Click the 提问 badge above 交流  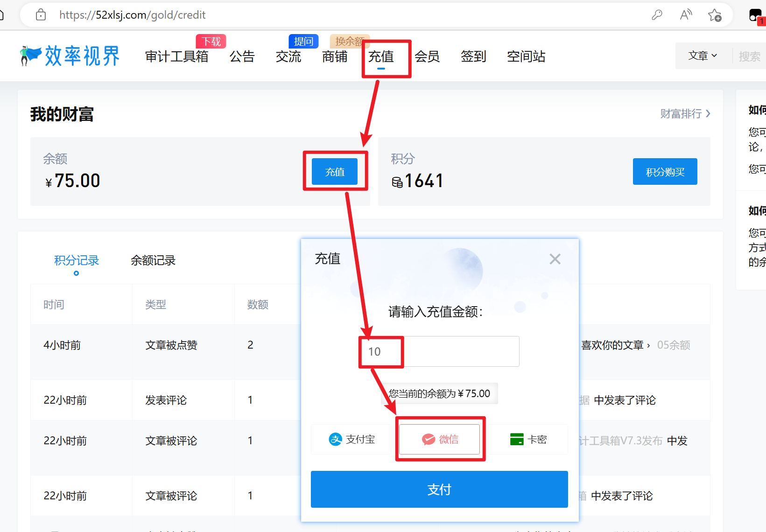click(303, 41)
